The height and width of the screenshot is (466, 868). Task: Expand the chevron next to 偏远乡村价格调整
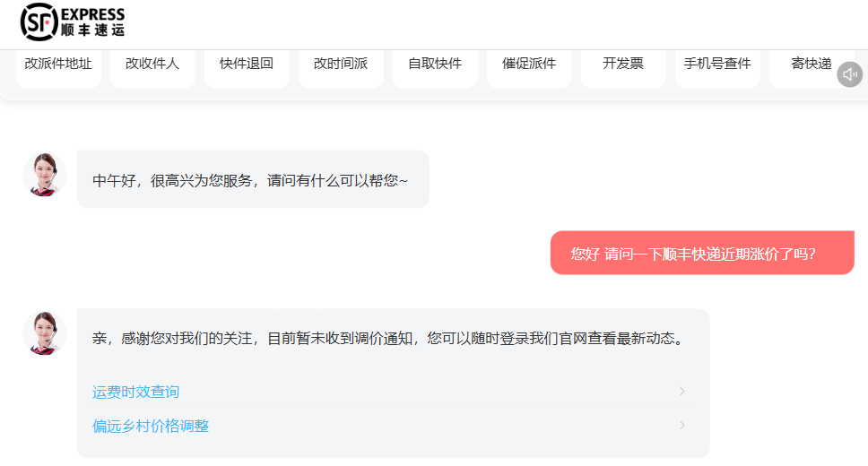(682, 426)
